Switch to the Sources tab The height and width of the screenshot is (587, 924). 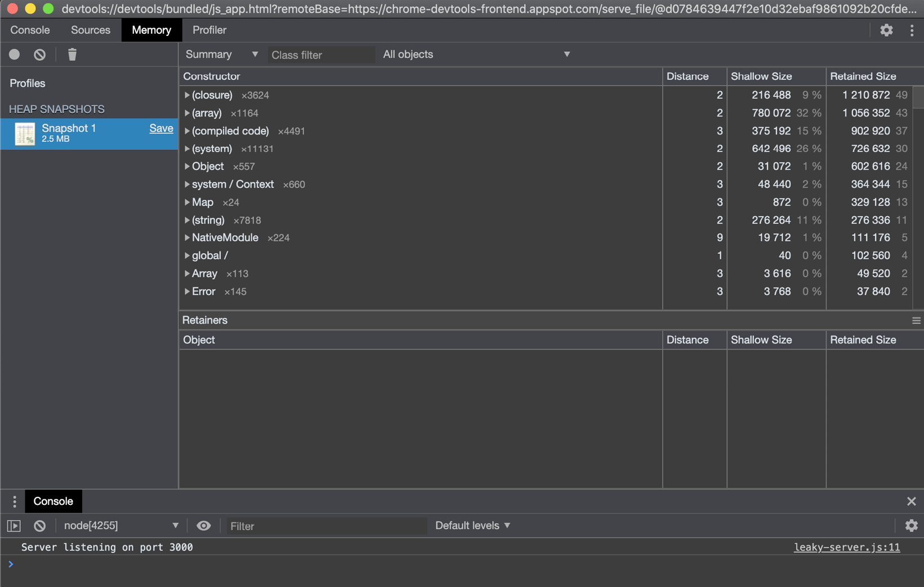90,30
